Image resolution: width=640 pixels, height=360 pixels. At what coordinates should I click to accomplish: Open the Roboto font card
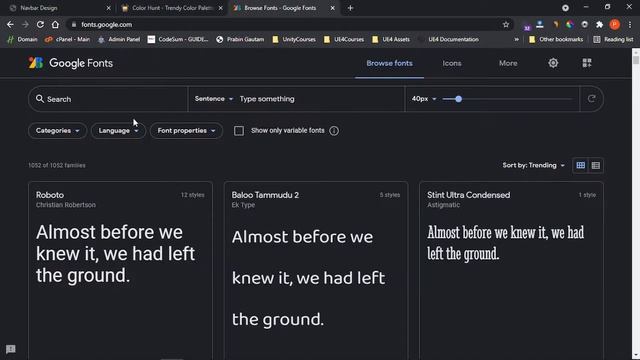[x=120, y=271]
